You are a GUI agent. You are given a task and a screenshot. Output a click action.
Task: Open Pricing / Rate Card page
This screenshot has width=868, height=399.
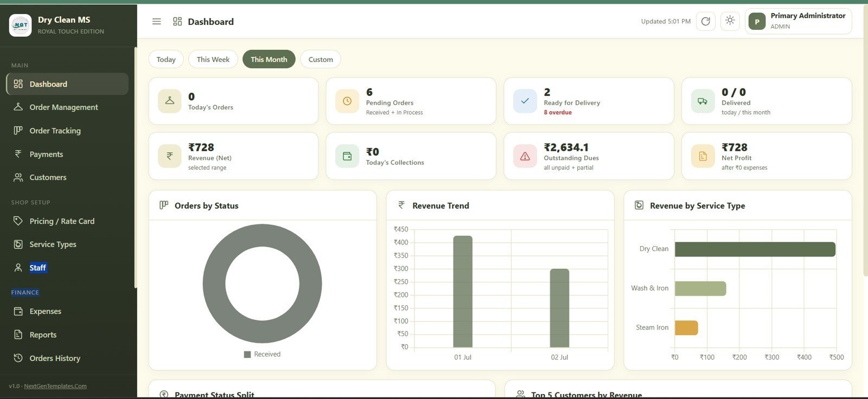coord(67,221)
